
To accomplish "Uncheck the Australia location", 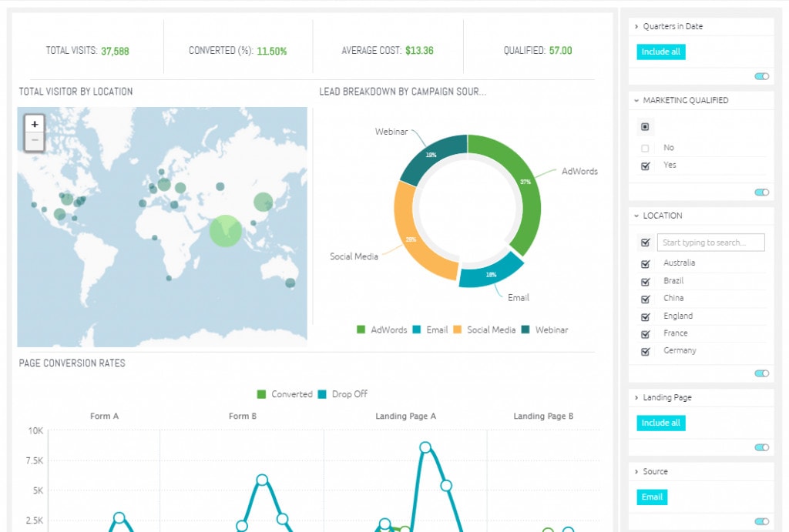I will [x=646, y=264].
